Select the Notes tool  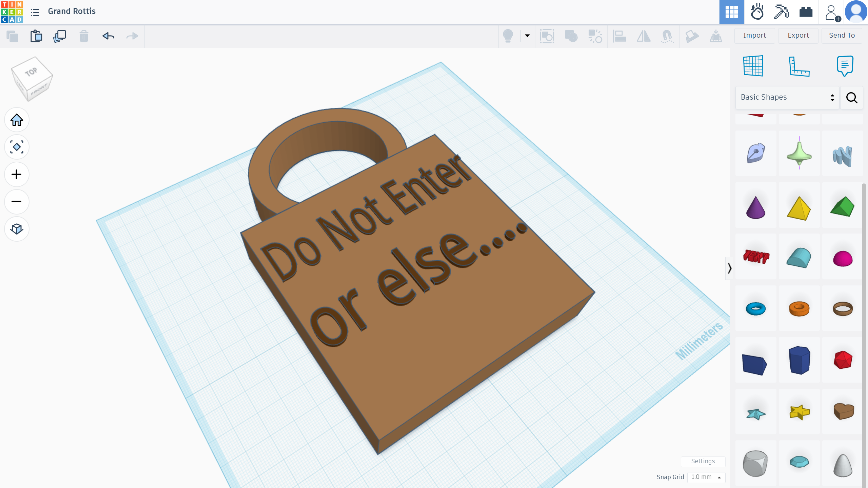pos(845,66)
